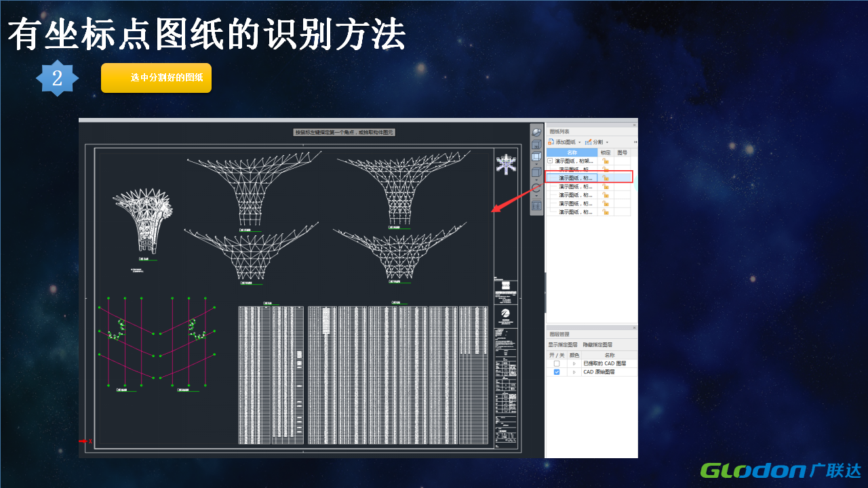Click the rotate view icon
The width and height of the screenshot is (868, 488).
point(536,188)
